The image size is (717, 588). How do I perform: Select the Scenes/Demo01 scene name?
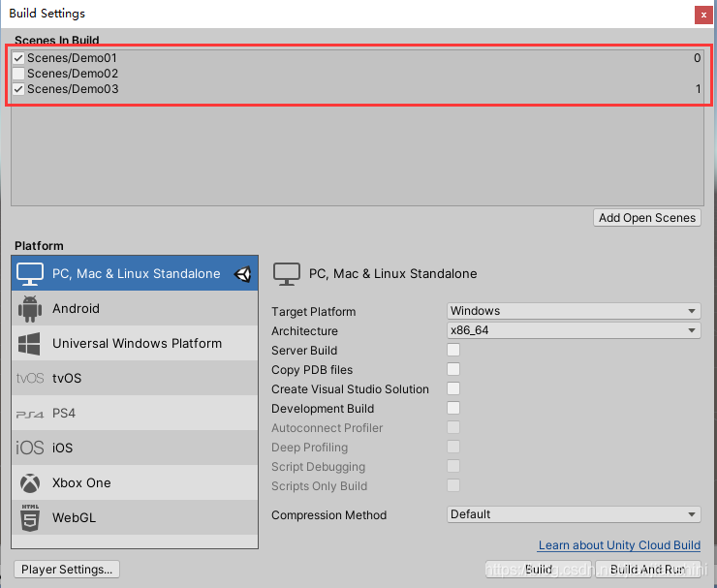click(72, 58)
